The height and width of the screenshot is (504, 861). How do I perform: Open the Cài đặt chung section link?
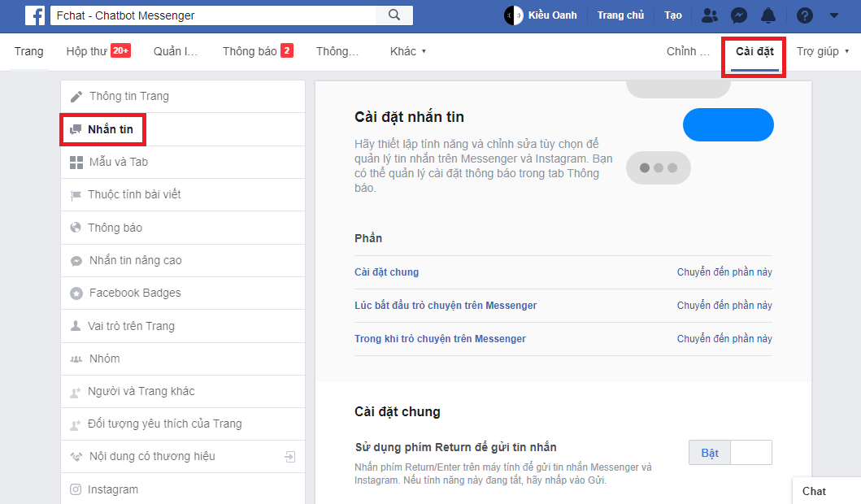[x=386, y=272]
